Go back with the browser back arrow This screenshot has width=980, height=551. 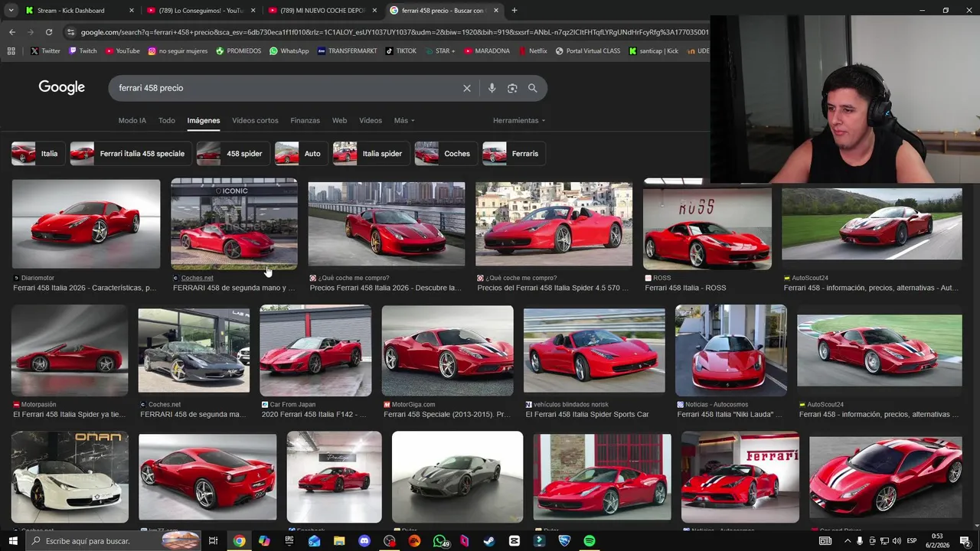[12, 32]
